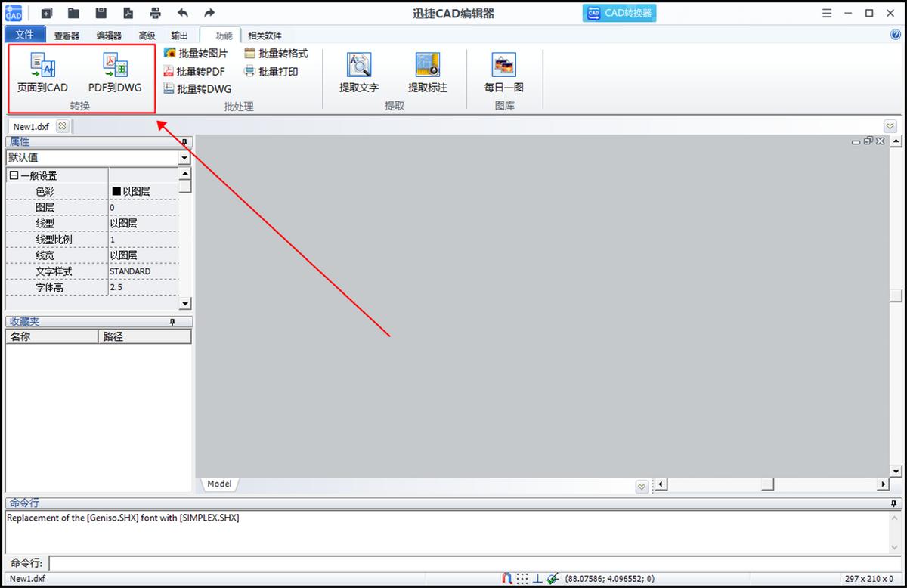Screen dimensions: 907x588
Task: Click the Redo arrow icon
Action: 209,13
